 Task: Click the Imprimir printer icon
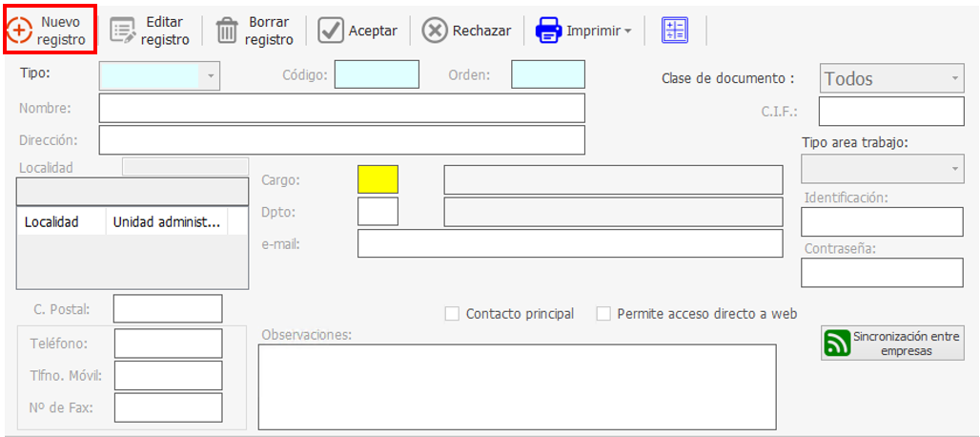(548, 31)
